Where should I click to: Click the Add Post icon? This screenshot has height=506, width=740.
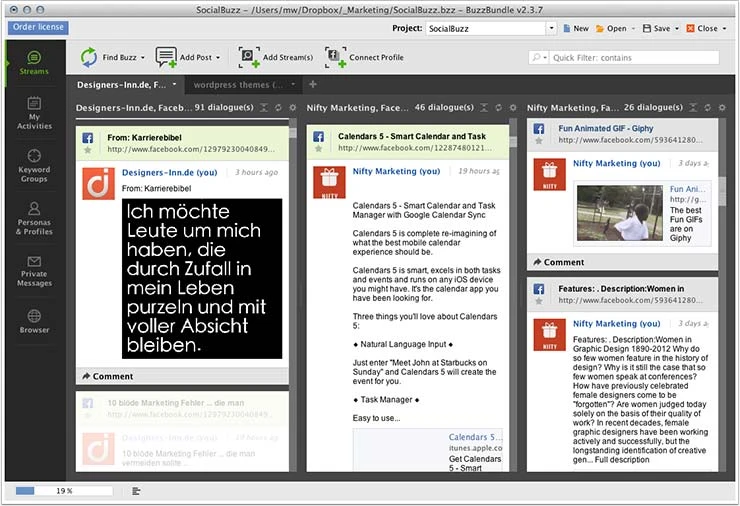[166, 57]
